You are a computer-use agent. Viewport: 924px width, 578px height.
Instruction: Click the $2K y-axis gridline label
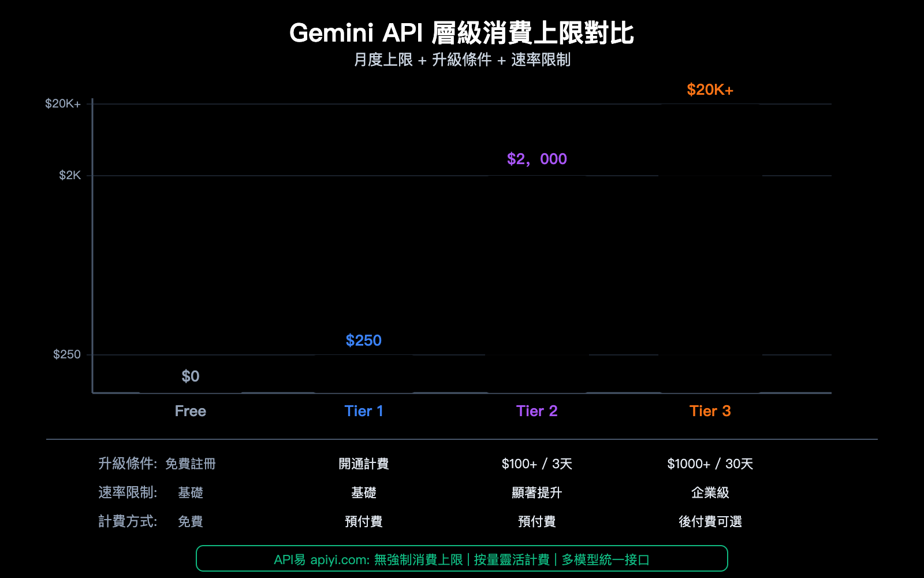click(x=71, y=175)
